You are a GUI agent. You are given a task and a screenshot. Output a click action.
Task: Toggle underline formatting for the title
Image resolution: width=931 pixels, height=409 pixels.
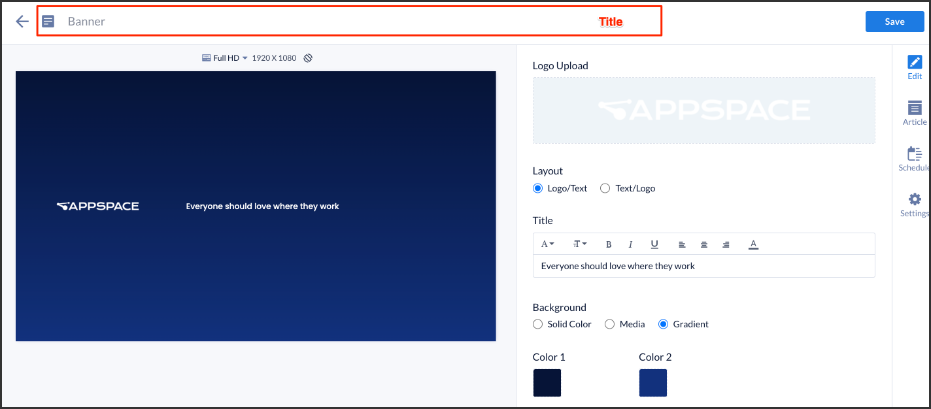pyautogui.click(x=654, y=244)
